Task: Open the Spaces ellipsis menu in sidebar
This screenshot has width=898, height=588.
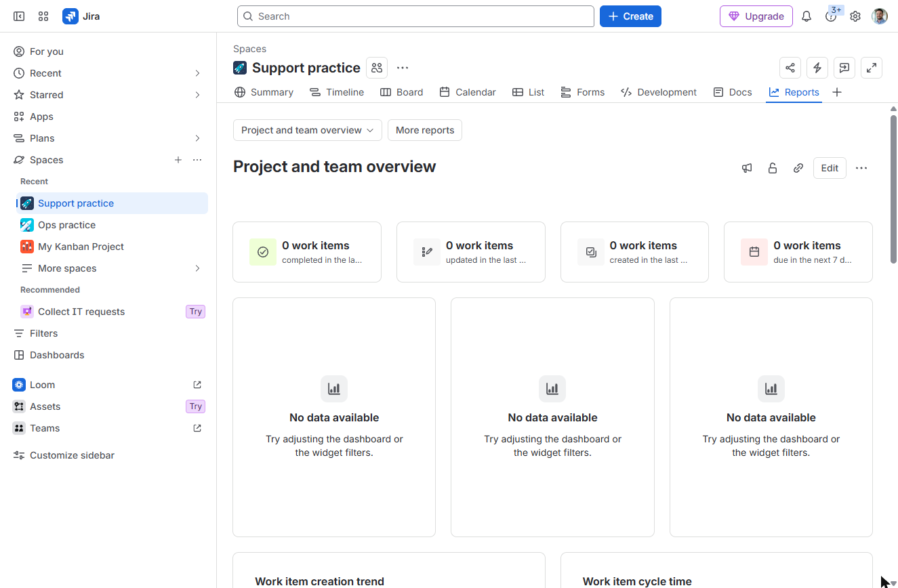Action: click(x=197, y=160)
